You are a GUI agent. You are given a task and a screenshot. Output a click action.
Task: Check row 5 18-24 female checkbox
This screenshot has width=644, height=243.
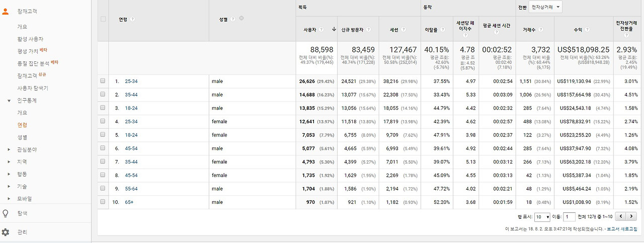point(103,135)
